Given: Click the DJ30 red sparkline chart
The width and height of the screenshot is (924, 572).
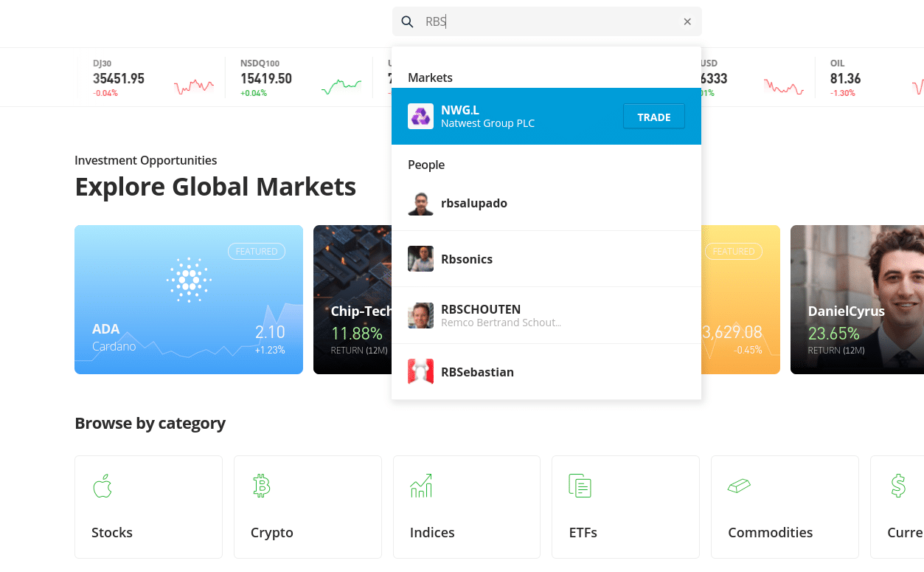Looking at the screenshot, I should click(194, 87).
